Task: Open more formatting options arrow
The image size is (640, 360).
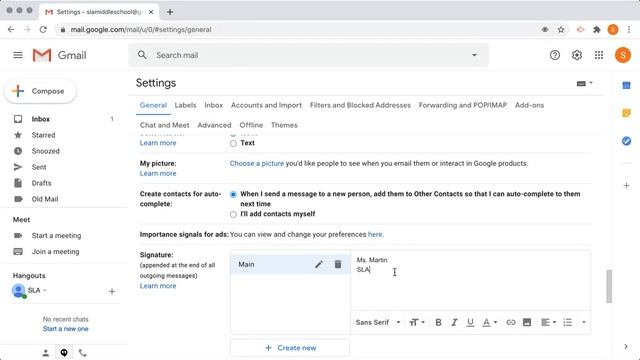Action: [x=584, y=322]
